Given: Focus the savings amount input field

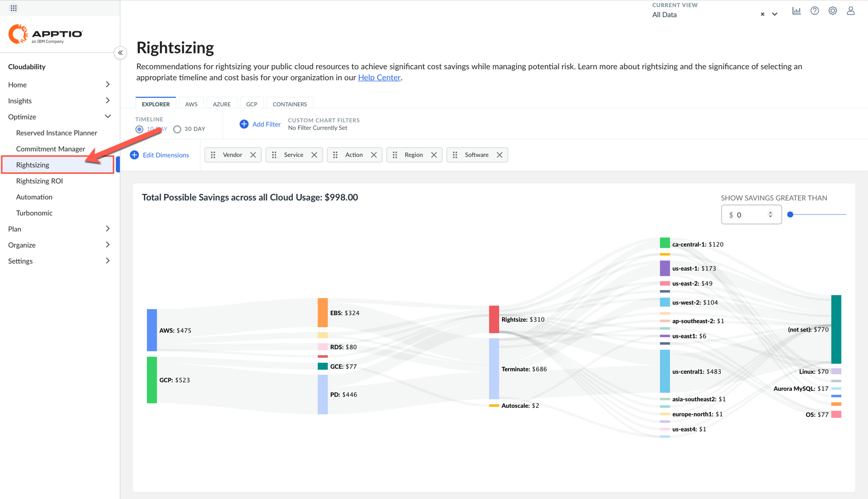Looking at the screenshot, I should [x=751, y=214].
